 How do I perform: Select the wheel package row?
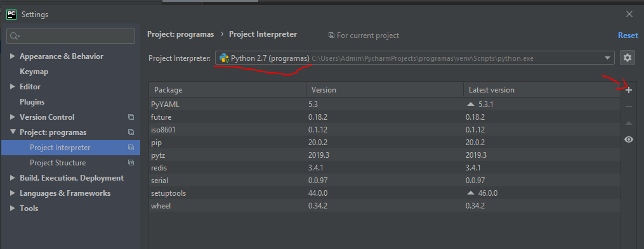(x=384, y=205)
